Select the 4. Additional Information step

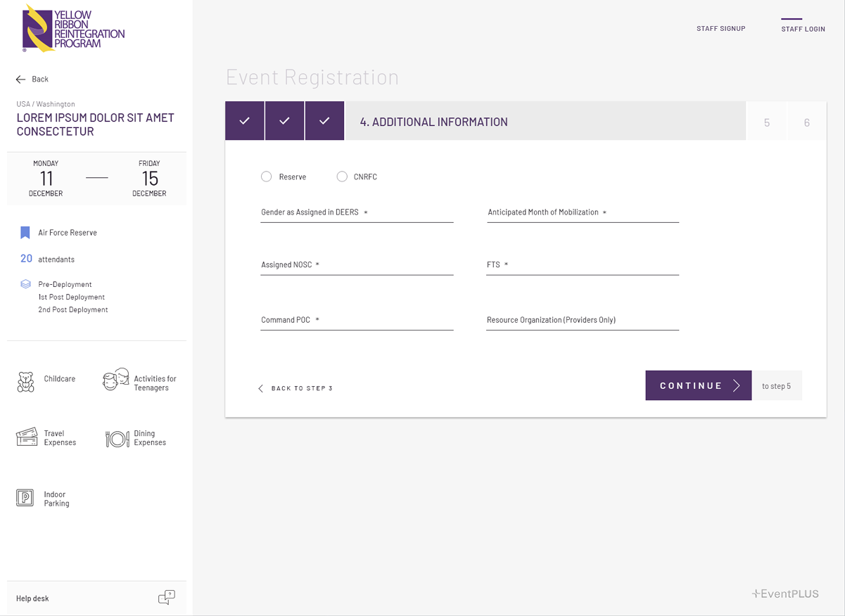tap(546, 121)
